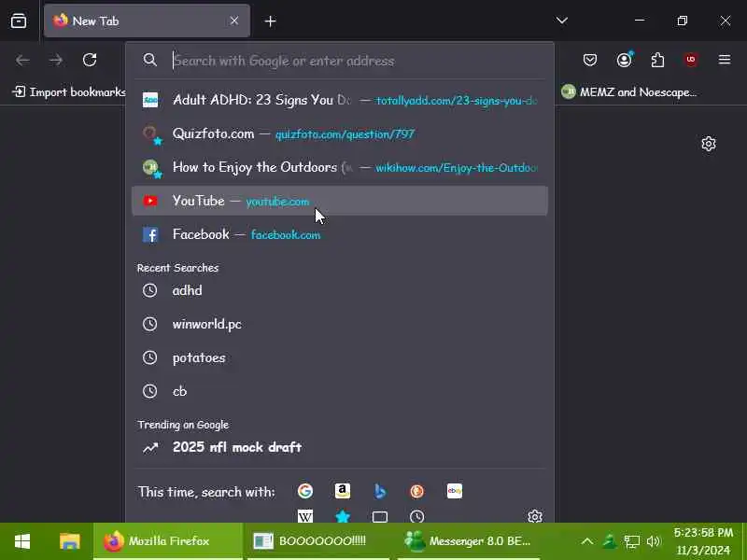Search this time with DuckDuckGo
Image resolution: width=747 pixels, height=560 pixels.
pos(416,491)
